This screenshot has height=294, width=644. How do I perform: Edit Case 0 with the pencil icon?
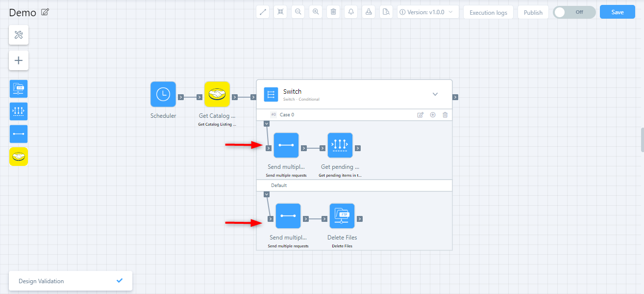coord(420,115)
